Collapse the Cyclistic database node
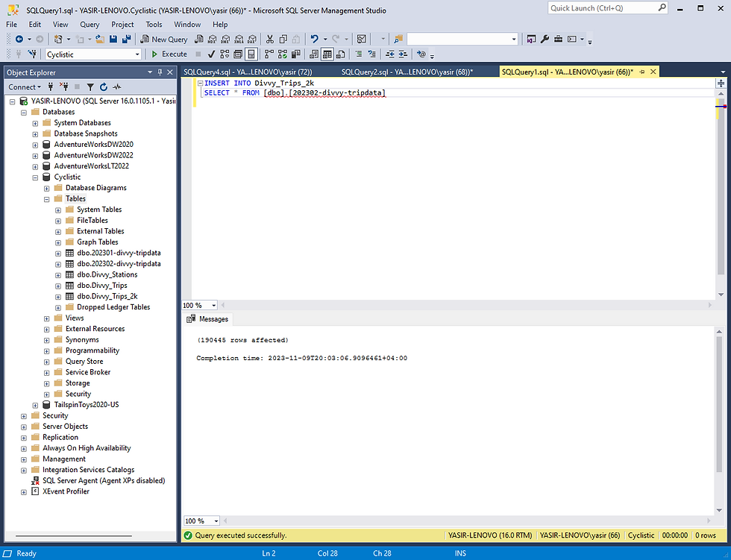 (x=35, y=177)
